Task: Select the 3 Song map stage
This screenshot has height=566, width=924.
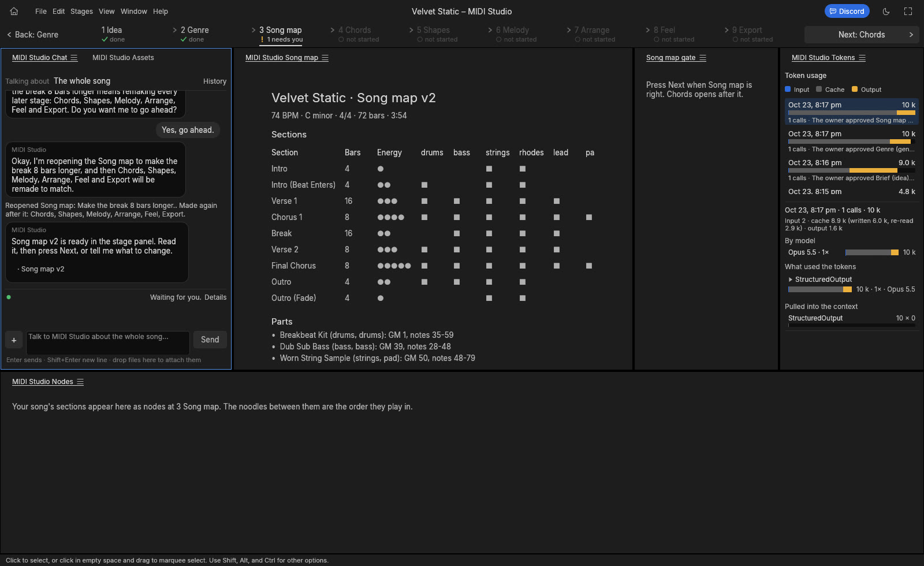Action: [281, 34]
